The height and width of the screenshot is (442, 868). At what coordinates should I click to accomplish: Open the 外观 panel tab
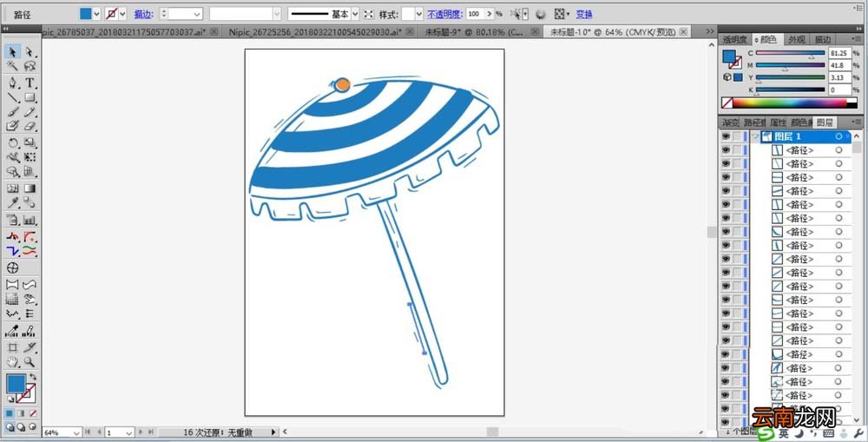pos(797,40)
